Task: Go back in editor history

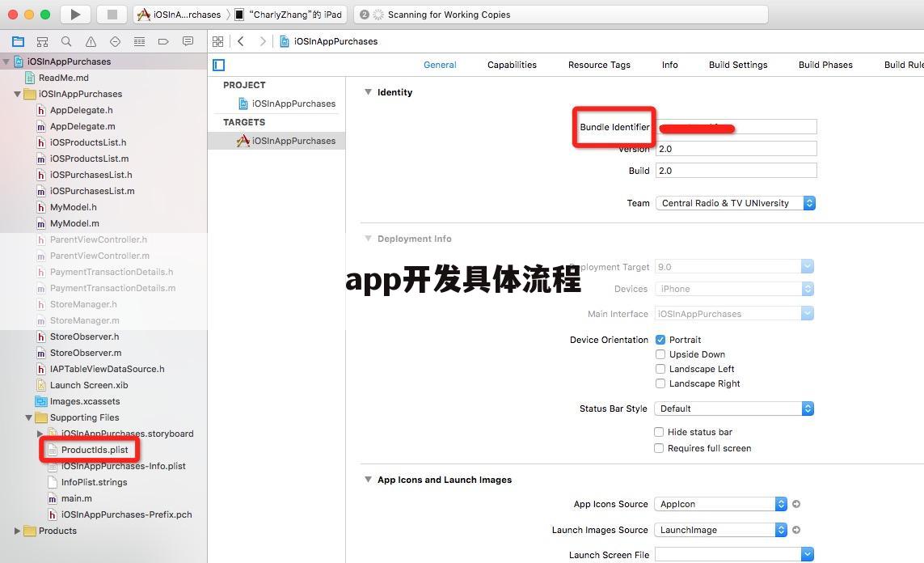Action: [x=241, y=41]
